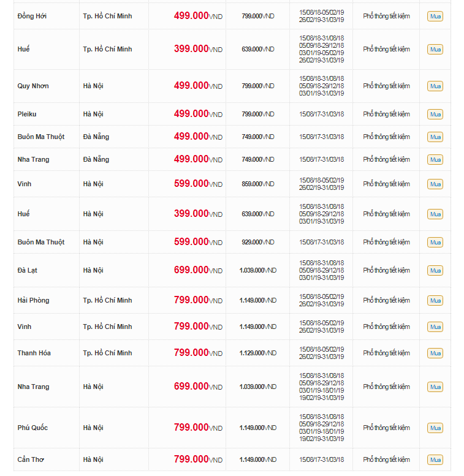The height and width of the screenshot is (476, 464).
Task: Click Mua for Buôn Ma Thuột to Hà Nội
Action: coord(435,243)
